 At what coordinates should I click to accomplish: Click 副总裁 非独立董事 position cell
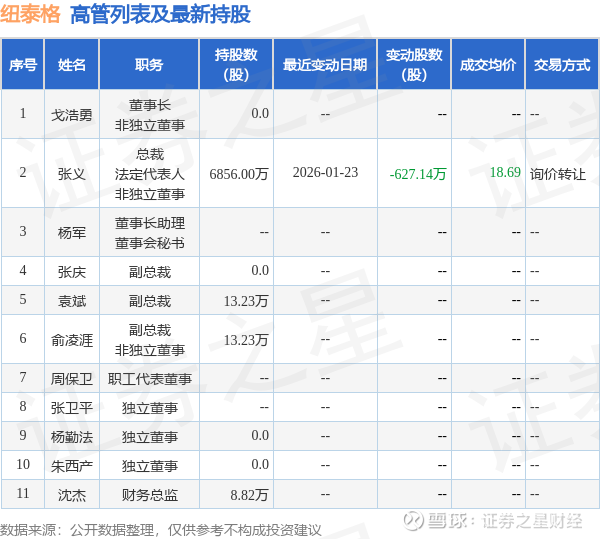(x=150, y=340)
